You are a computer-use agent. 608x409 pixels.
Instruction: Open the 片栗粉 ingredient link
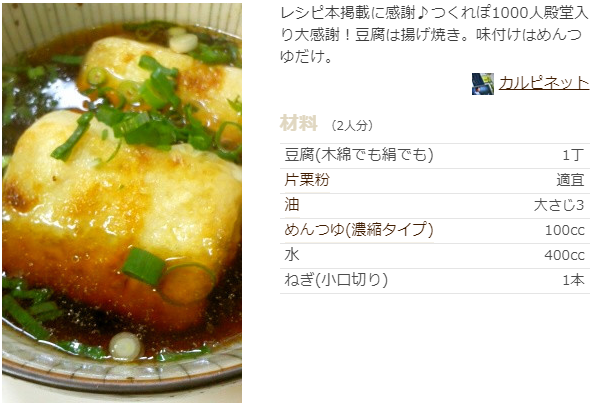pos(307,180)
